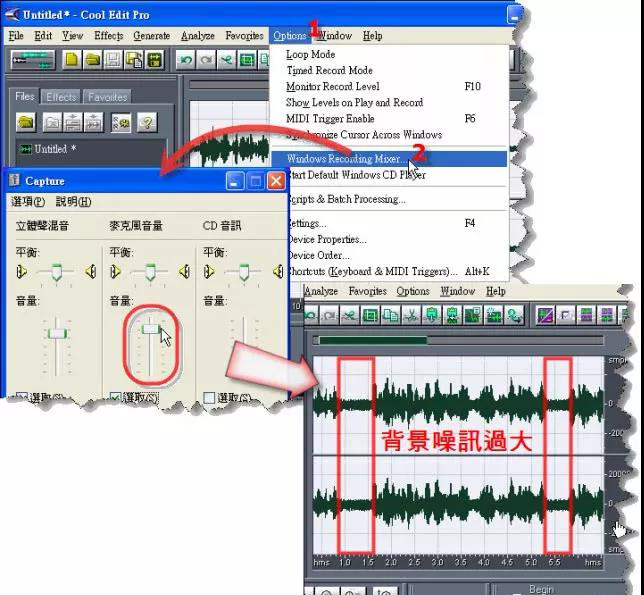The width and height of the screenshot is (644, 595).
Task: Click the Cut scissors icon in the lower toolbar
Action: (x=411, y=315)
